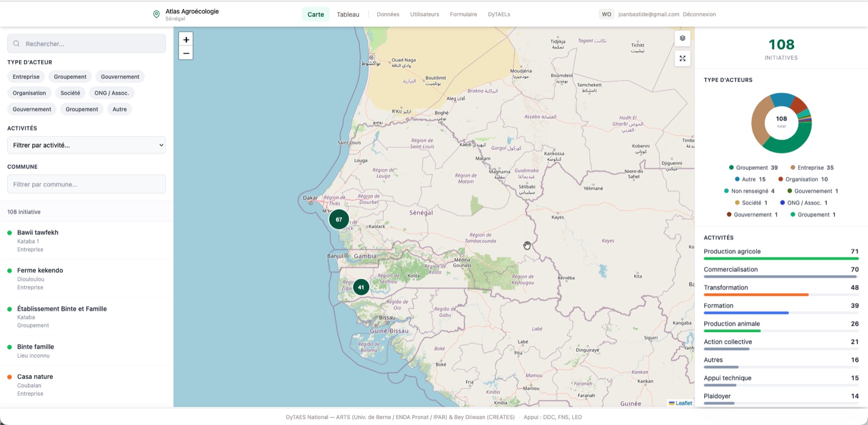Image resolution: width=868 pixels, height=425 pixels.
Task: Toggle the Groupement filter next to Autre
Action: (x=82, y=109)
